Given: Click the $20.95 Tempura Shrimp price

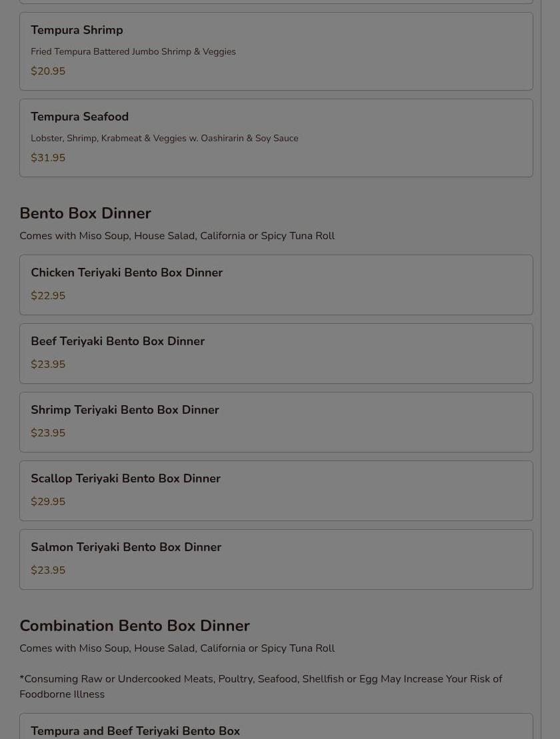Looking at the screenshot, I should 48,71.
